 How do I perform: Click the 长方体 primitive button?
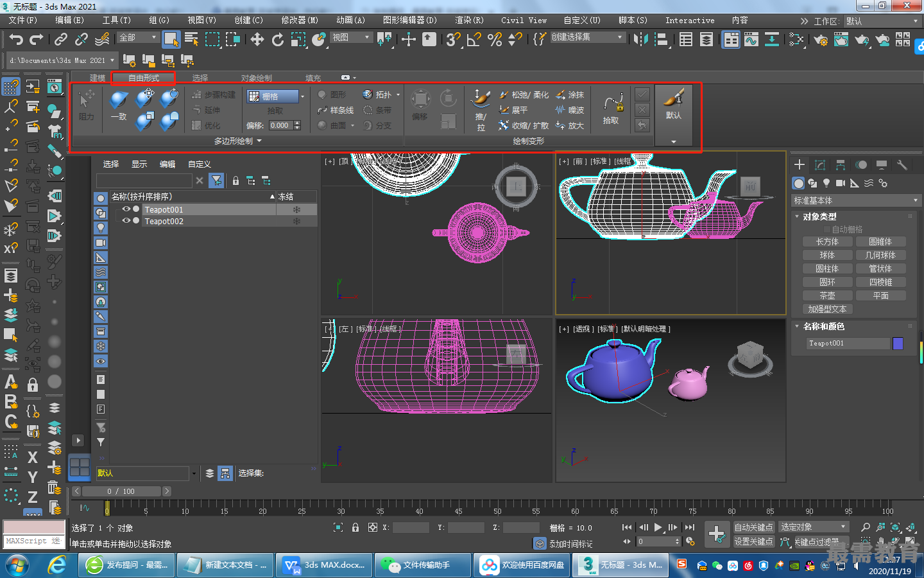click(827, 241)
